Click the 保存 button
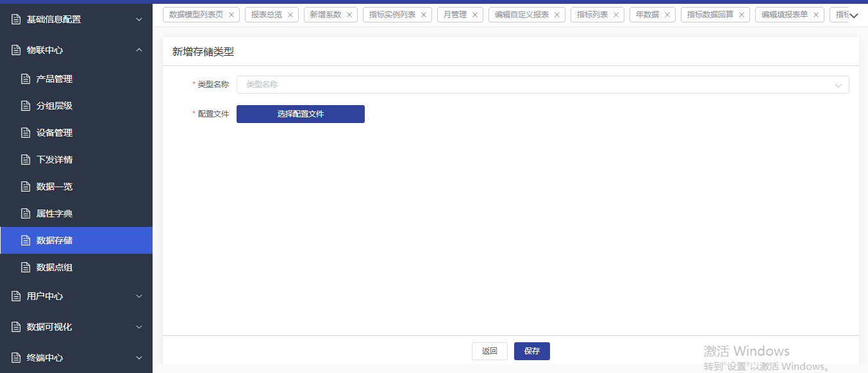Image resolution: width=868 pixels, height=373 pixels. [531, 351]
